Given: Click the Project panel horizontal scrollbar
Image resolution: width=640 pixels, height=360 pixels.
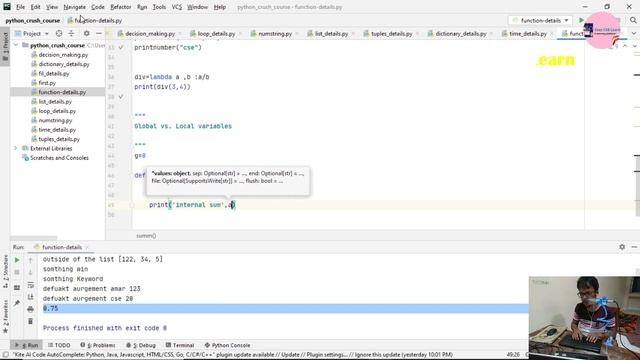Looking at the screenshot, I should (34, 238).
